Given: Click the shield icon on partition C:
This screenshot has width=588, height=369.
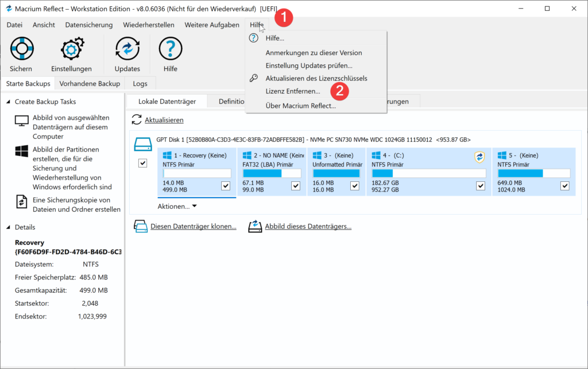Looking at the screenshot, I should 479,157.
